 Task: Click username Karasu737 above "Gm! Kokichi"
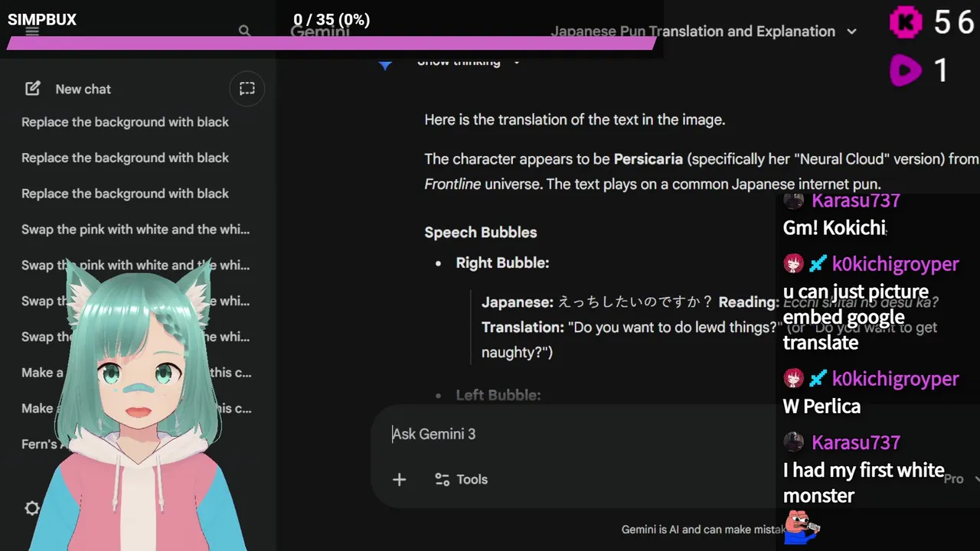point(855,201)
